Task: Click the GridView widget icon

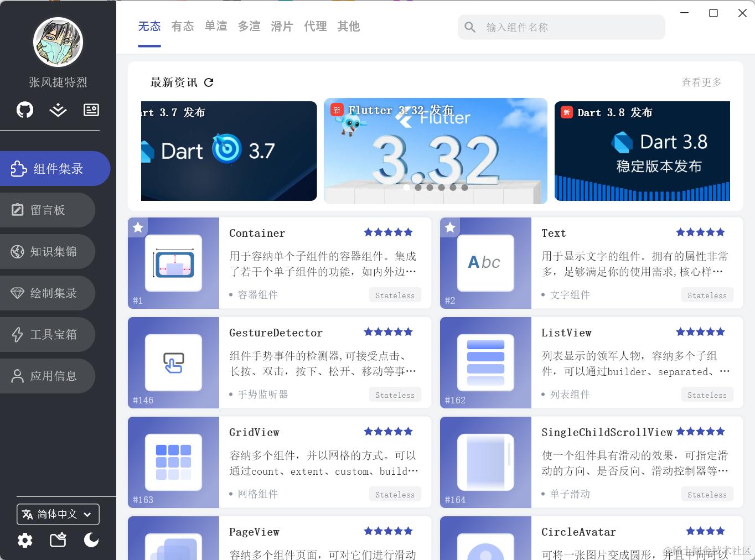Action: pyautogui.click(x=173, y=462)
